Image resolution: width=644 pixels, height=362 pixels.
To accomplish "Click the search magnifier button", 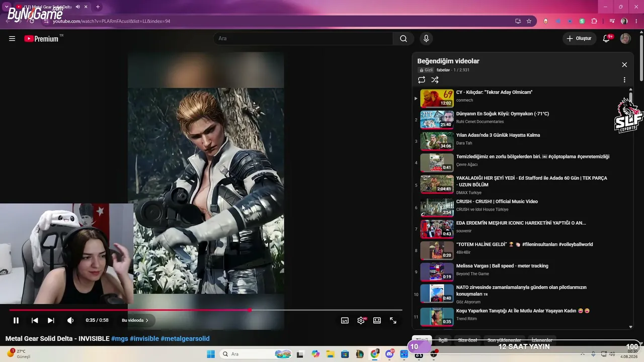I will click(404, 39).
